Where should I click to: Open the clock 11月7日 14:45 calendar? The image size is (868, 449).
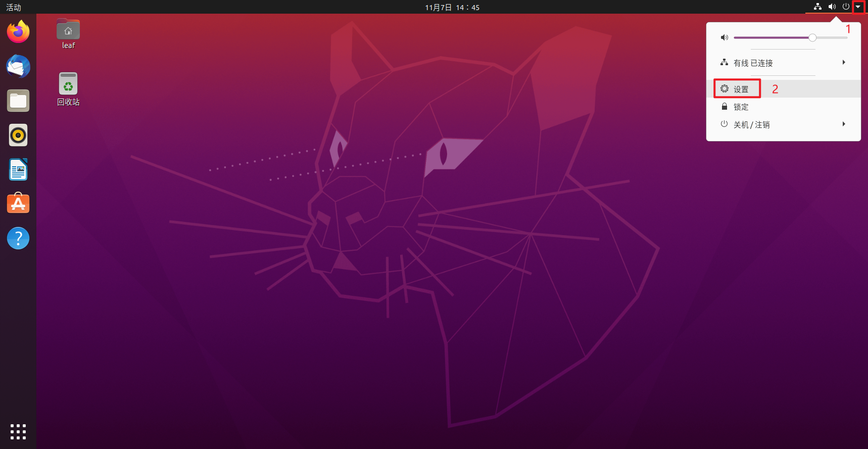point(452,7)
